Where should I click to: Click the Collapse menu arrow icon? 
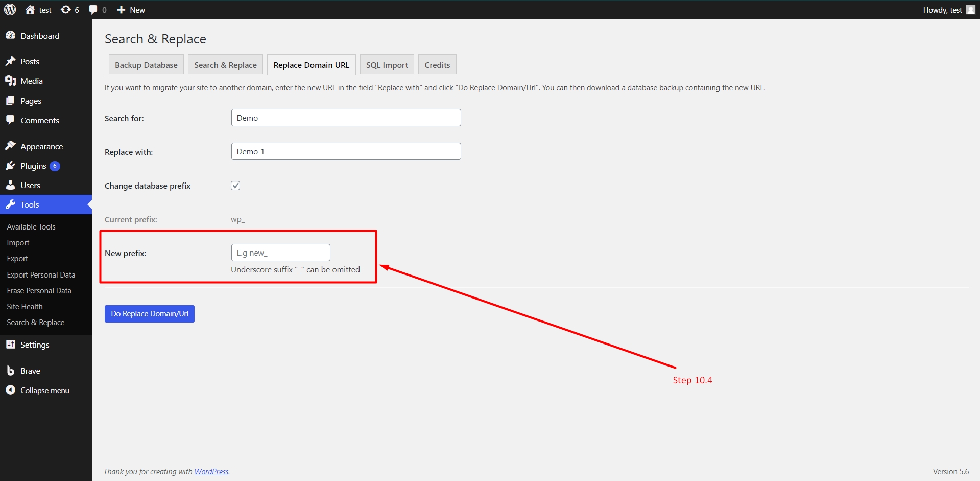(10, 390)
